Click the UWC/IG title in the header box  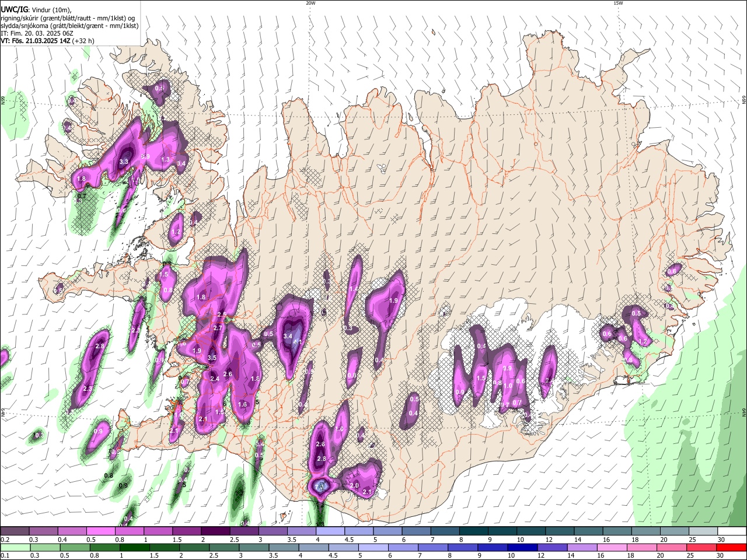tap(14, 9)
